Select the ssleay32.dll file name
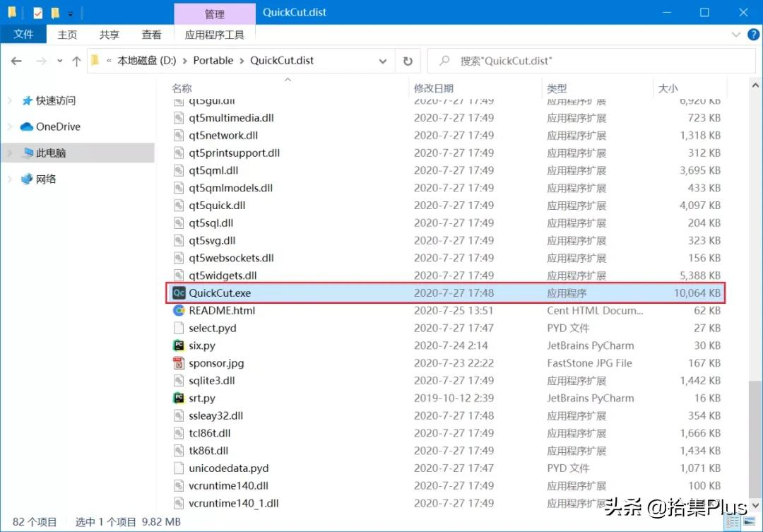 tap(216, 415)
